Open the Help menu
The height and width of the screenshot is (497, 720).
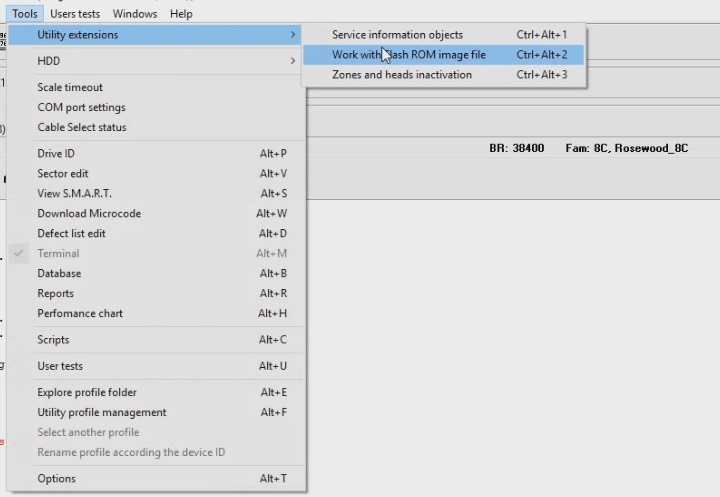pos(181,14)
